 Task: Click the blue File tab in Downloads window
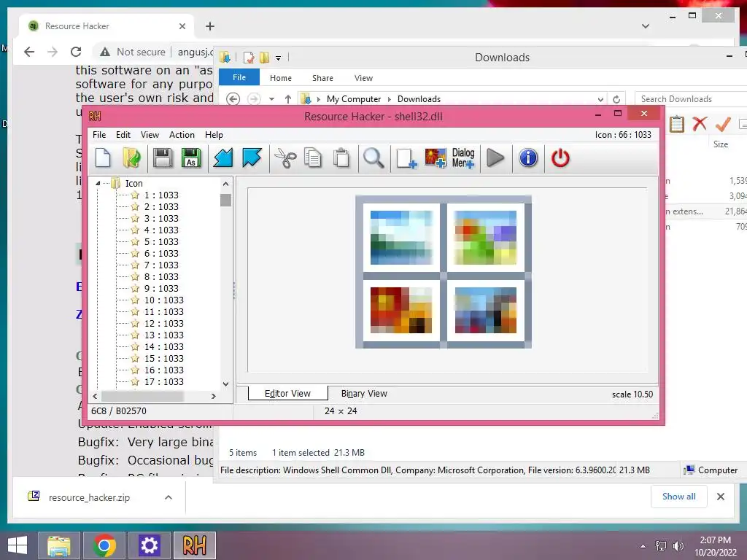[239, 77]
